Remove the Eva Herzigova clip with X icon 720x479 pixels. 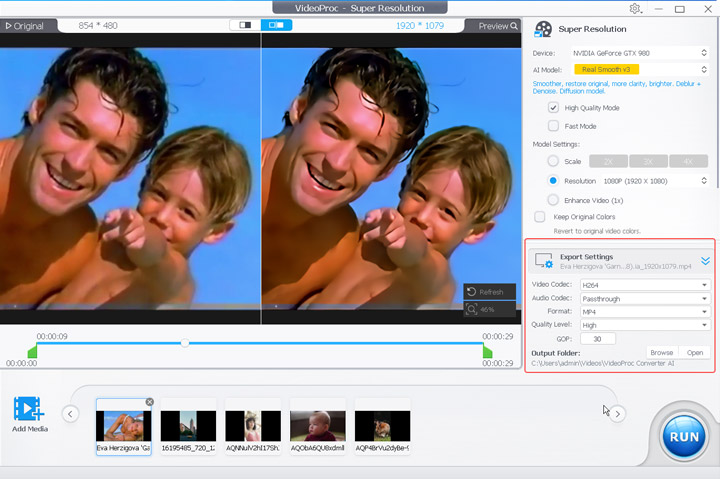[149, 402]
